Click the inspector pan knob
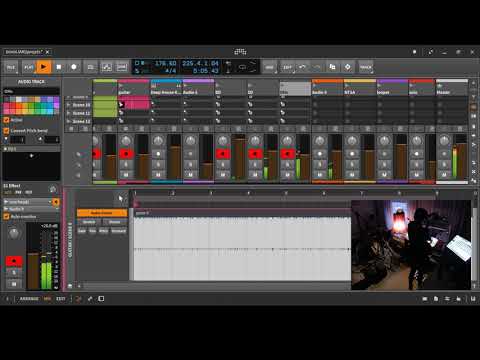480x360 pixels. [x=14, y=233]
